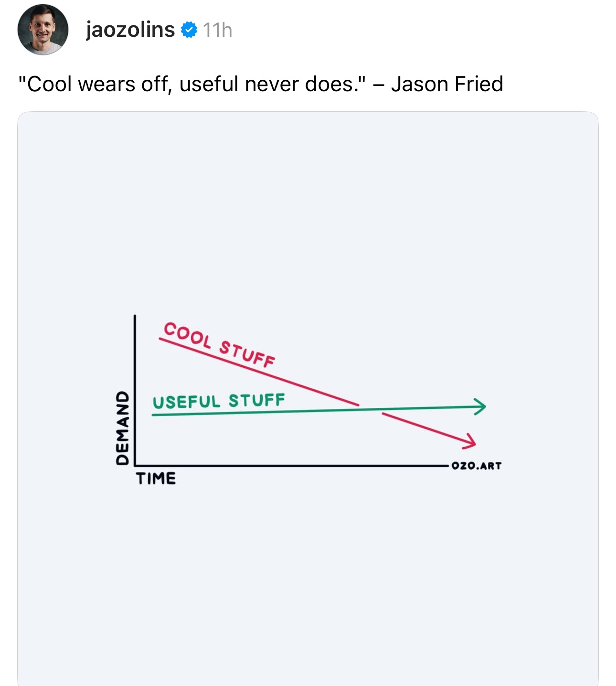This screenshot has height=686, width=616.
Task: Click the DEMAND axis label
Action: point(123,428)
